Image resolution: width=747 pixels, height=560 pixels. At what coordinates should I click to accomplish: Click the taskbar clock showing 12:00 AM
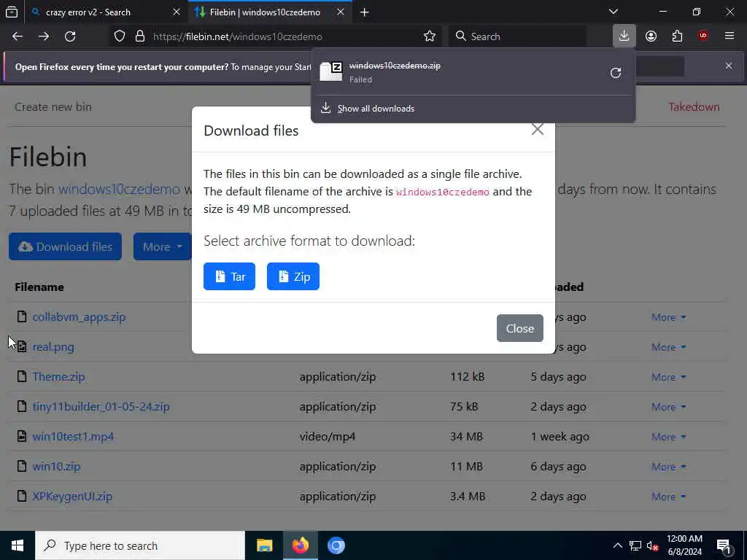point(684,545)
